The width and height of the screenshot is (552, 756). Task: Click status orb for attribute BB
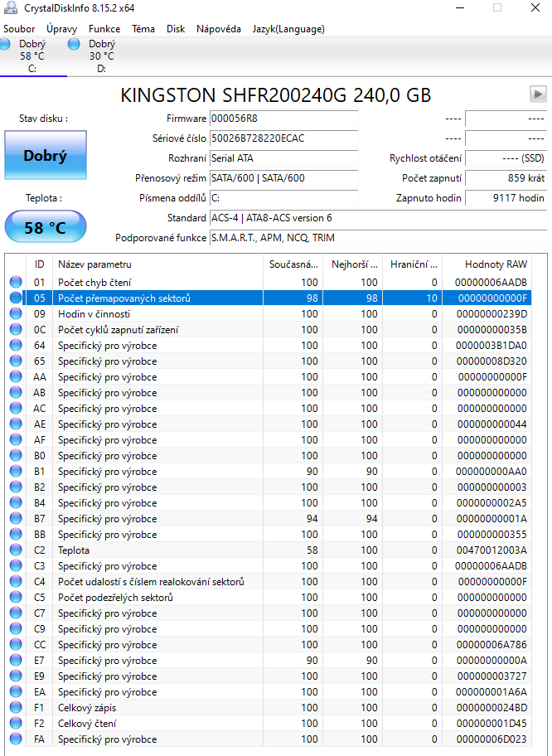point(16,534)
